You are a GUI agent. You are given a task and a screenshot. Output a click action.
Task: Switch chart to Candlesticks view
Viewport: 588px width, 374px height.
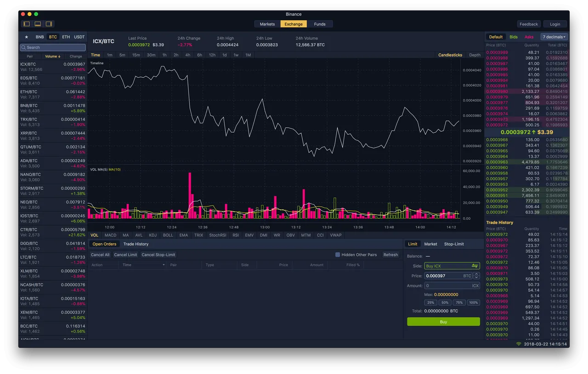[x=450, y=55]
